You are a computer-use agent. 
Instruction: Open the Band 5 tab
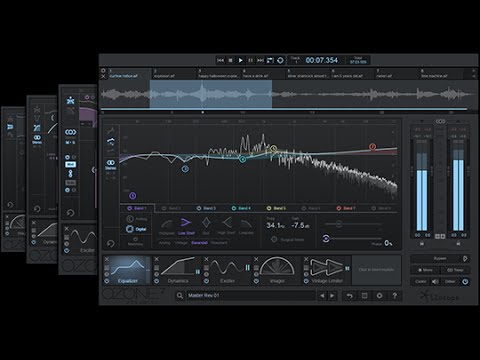coord(277,208)
